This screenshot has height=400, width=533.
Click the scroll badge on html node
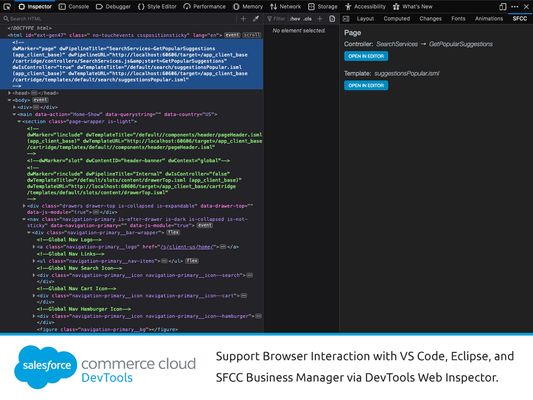coord(251,35)
